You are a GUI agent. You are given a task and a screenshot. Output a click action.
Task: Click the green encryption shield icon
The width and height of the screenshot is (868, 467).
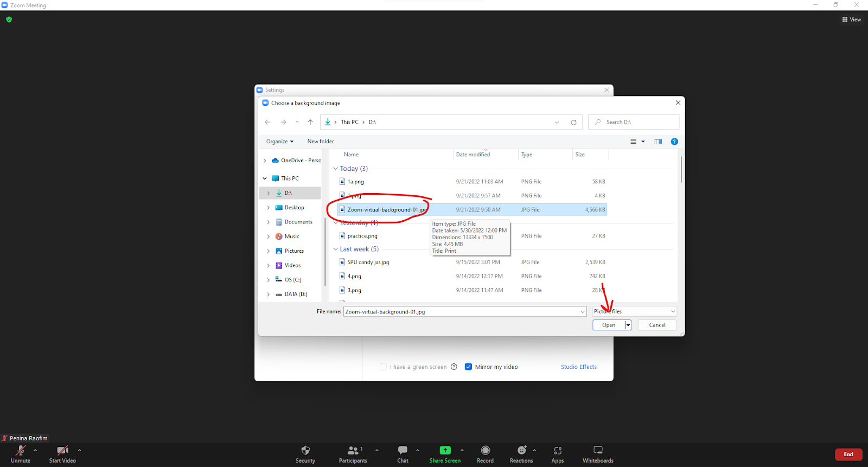[9, 20]
